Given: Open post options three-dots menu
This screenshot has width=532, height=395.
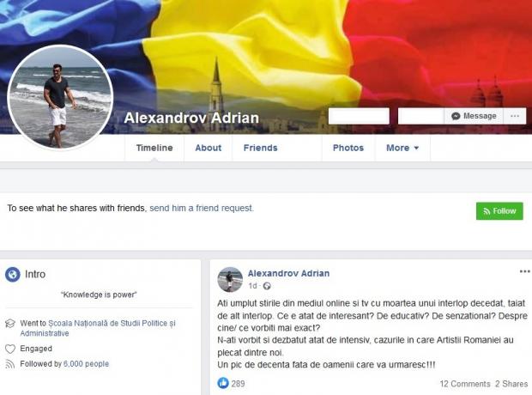Looking at the screenshot, I should point(524,271).
